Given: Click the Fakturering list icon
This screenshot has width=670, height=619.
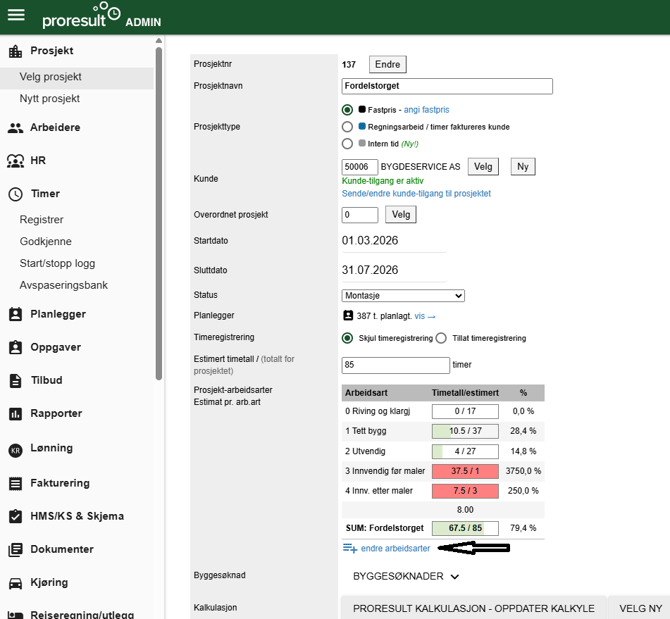Looking at the screenshot, I should coord(15,484).
